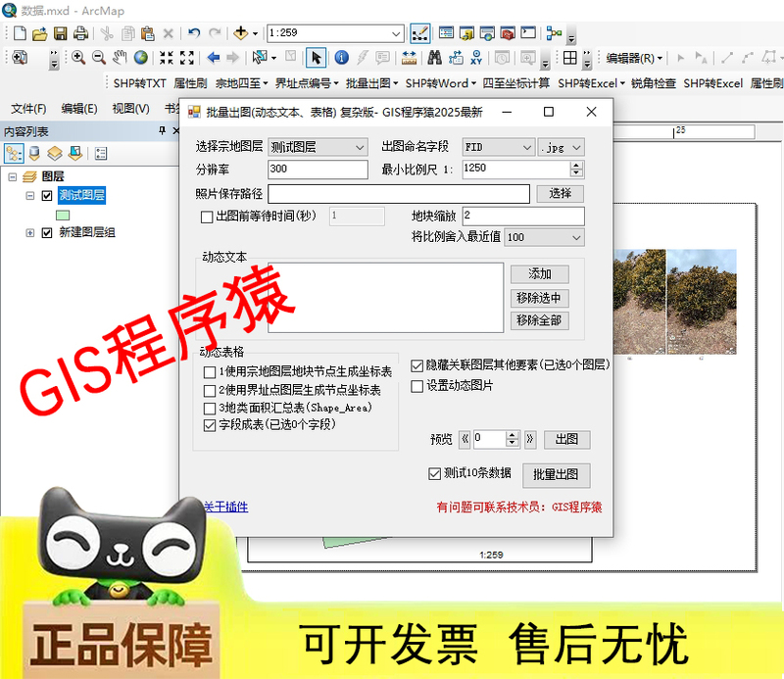Screen dimensions: 784x679
Task: Click List By Source icon
Action: (34, 154)
